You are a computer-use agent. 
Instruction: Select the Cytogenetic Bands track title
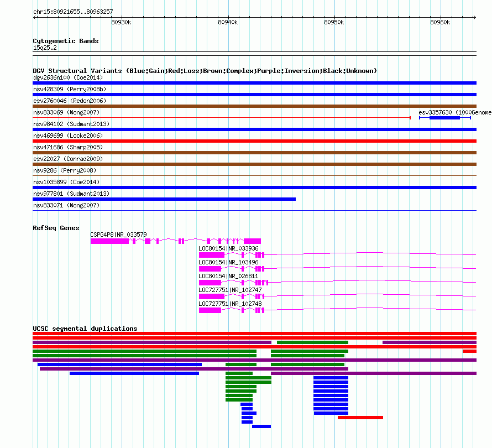click(x=66, y=41)
